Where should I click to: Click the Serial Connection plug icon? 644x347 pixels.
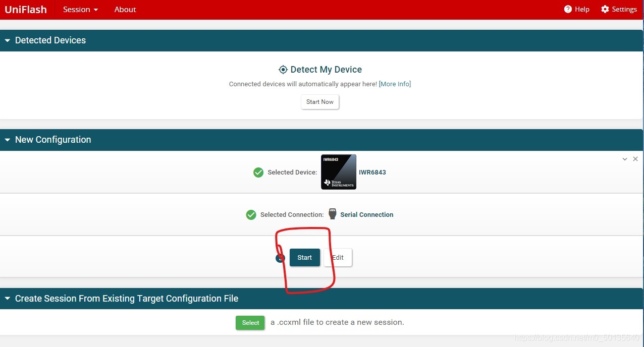(332, 214)
